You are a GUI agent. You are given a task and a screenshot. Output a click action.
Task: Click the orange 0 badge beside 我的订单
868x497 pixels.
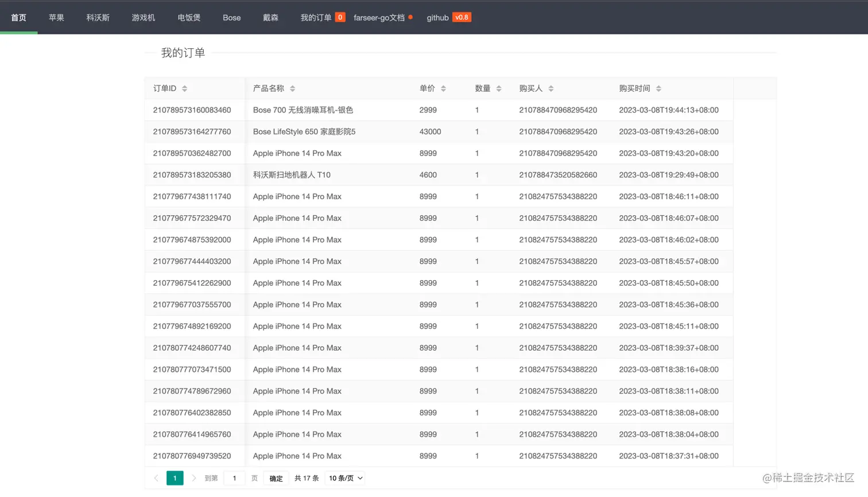point(340,17)
